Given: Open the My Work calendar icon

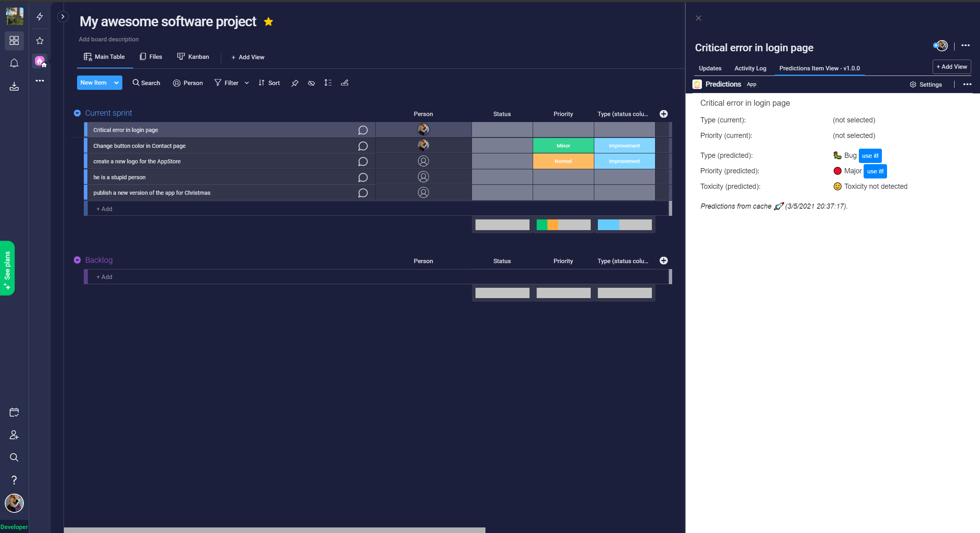Looking at the screenshot, I should tap(14, 412).
